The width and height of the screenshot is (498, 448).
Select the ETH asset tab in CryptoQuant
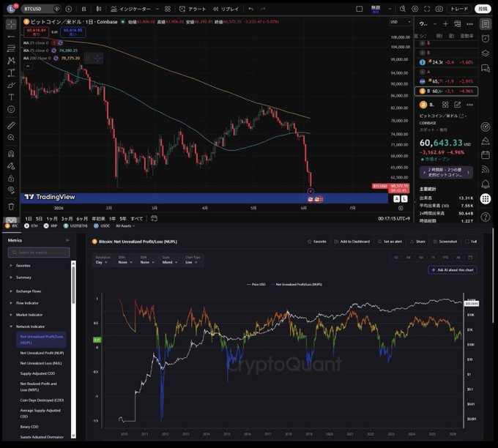31,225
